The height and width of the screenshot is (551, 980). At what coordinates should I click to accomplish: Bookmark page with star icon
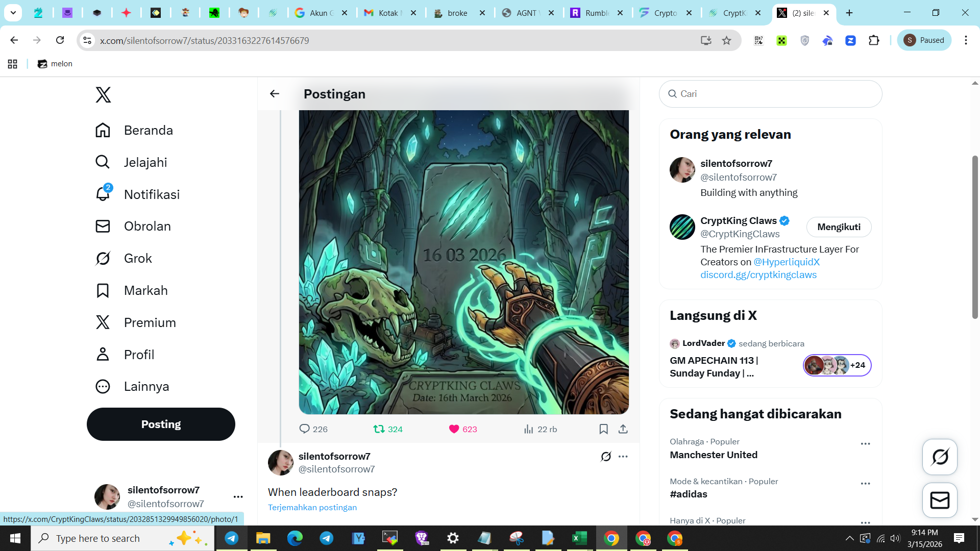tap(726, 40)
